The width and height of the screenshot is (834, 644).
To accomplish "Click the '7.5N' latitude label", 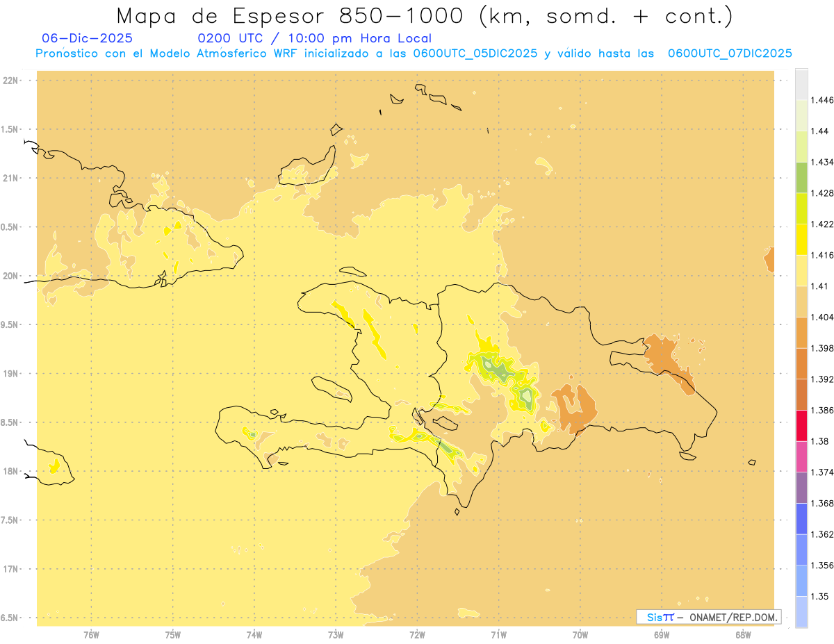I will pos(10,520).
